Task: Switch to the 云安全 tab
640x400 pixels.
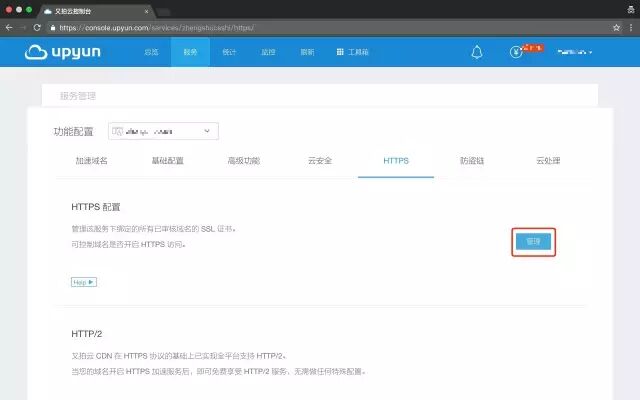Action: (320, 161)
